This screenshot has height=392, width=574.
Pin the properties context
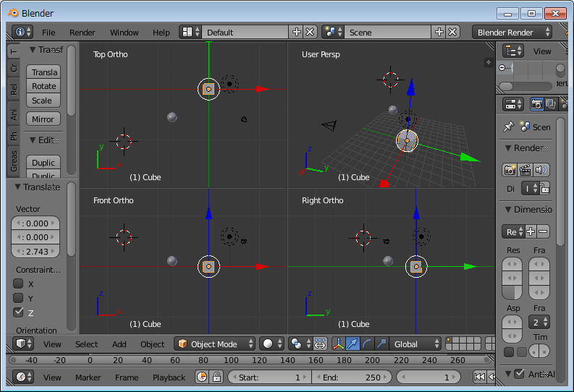tap(508, 127)
